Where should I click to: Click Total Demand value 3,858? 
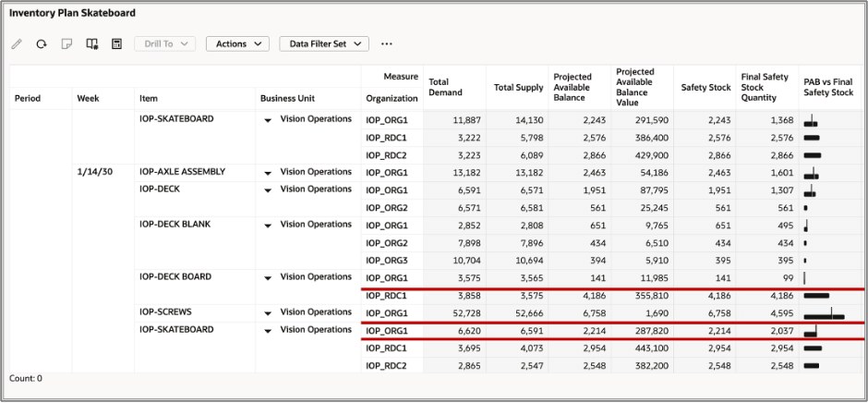click(x=469, y=296)
